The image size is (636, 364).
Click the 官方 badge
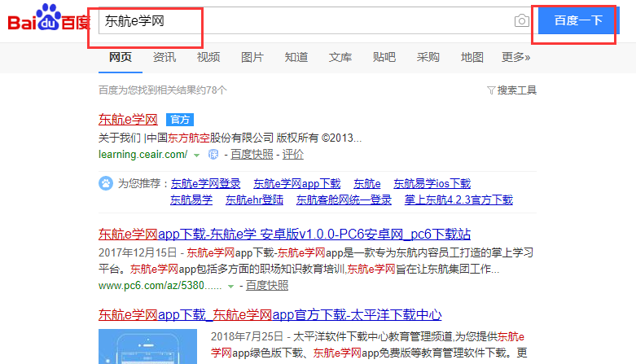(180, 120)
